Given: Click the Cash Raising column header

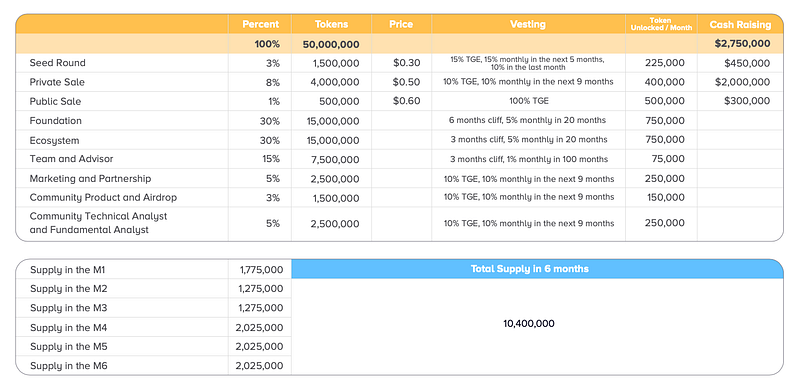Looking at the screenshot, I should pos(740,24).
